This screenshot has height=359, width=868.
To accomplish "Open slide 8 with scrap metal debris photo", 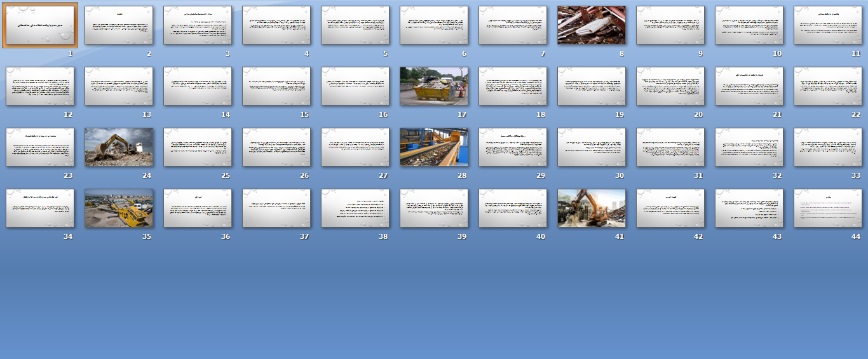I will (x=592, y=25).
